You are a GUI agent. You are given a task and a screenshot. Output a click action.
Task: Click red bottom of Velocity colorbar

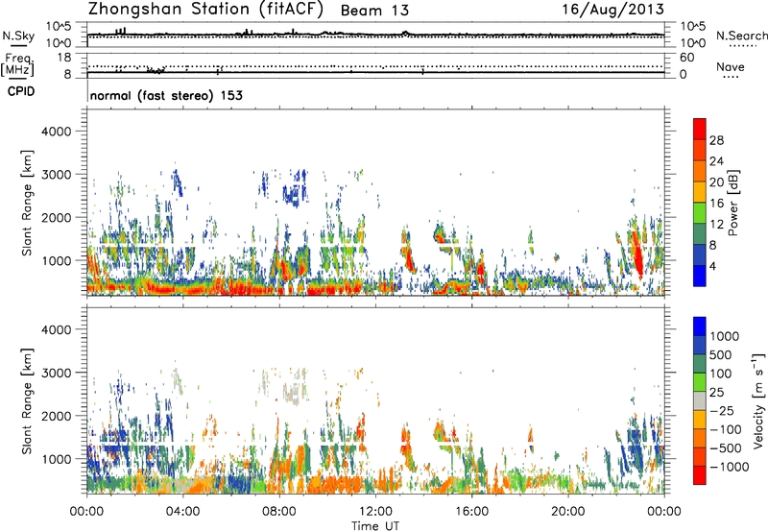(x=700, y=475)
